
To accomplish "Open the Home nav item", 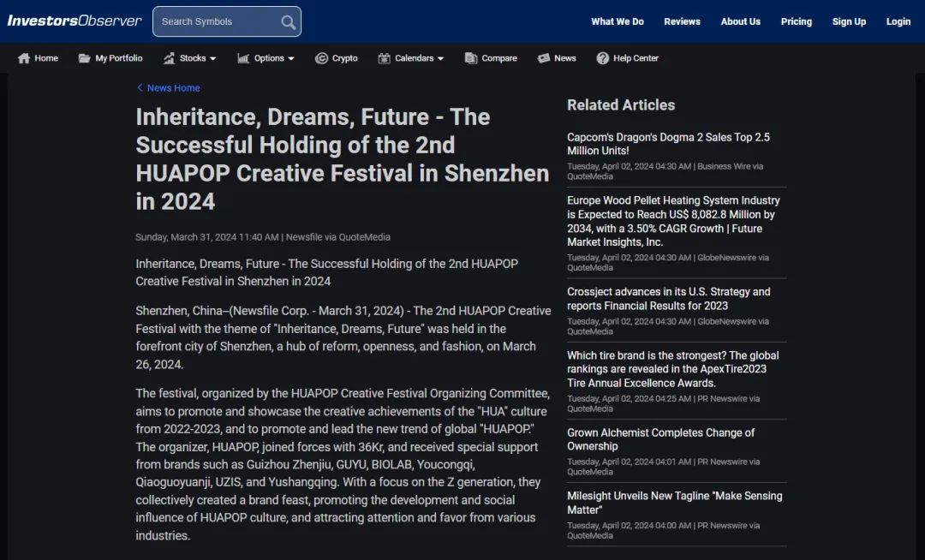I will point(39,57).
